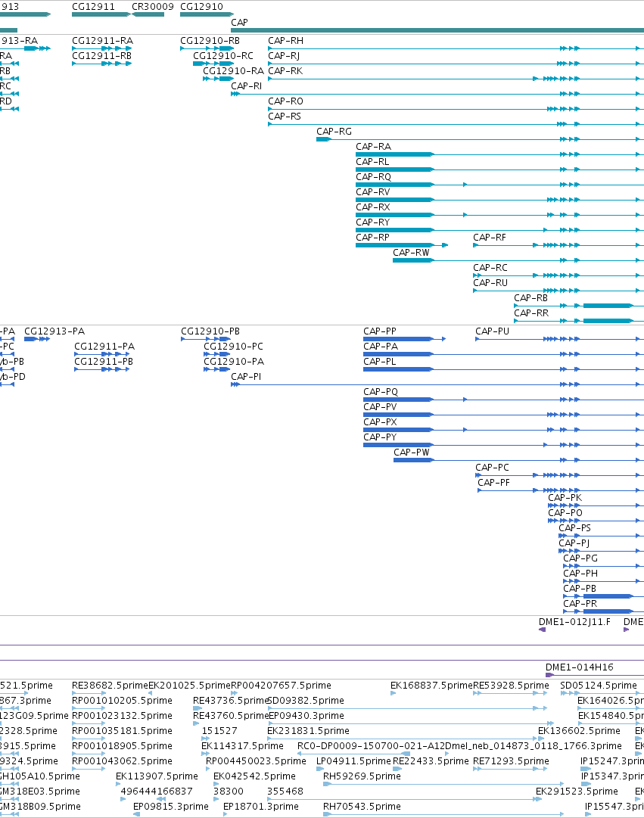
Task: Click the CAP-PR protein label
Action: tap(580, 604)
